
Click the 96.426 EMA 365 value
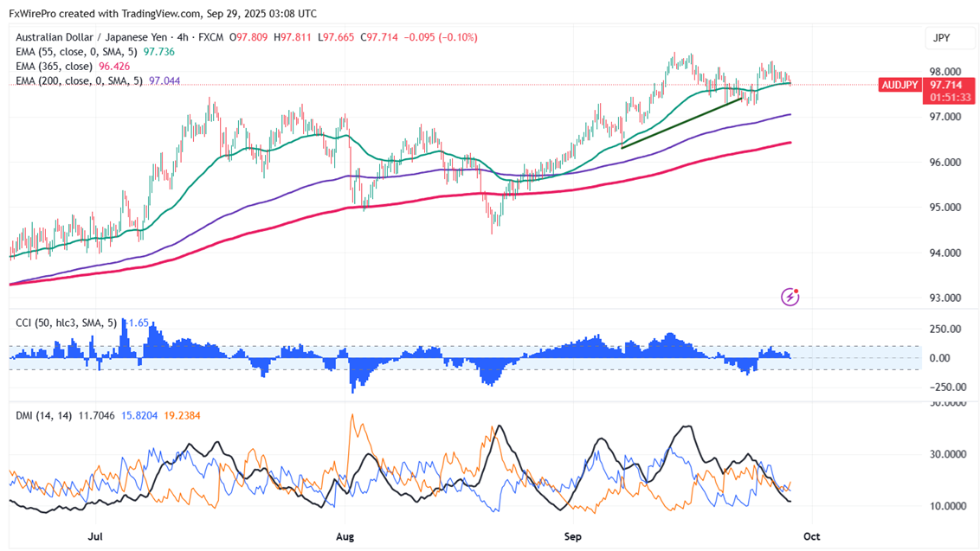click(114, 67)
